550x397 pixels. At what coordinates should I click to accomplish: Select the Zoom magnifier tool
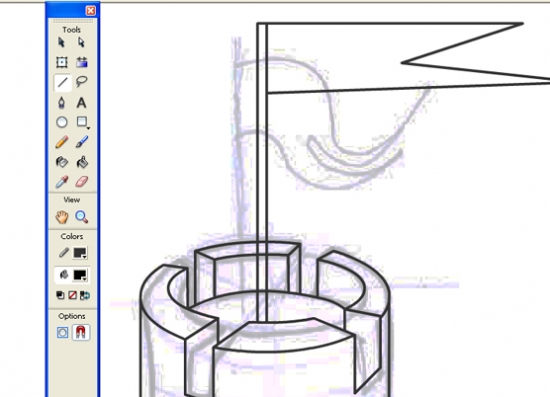point(81,217)
